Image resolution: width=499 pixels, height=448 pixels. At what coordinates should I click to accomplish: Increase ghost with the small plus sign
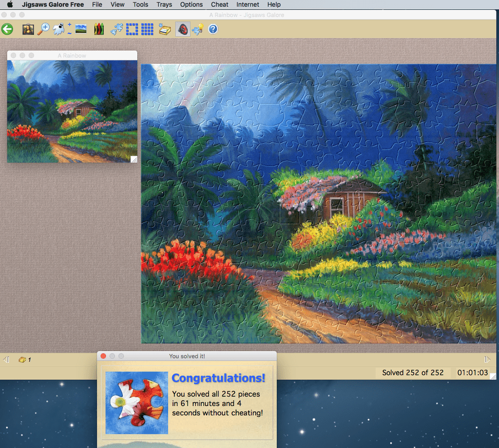point(70,25)
